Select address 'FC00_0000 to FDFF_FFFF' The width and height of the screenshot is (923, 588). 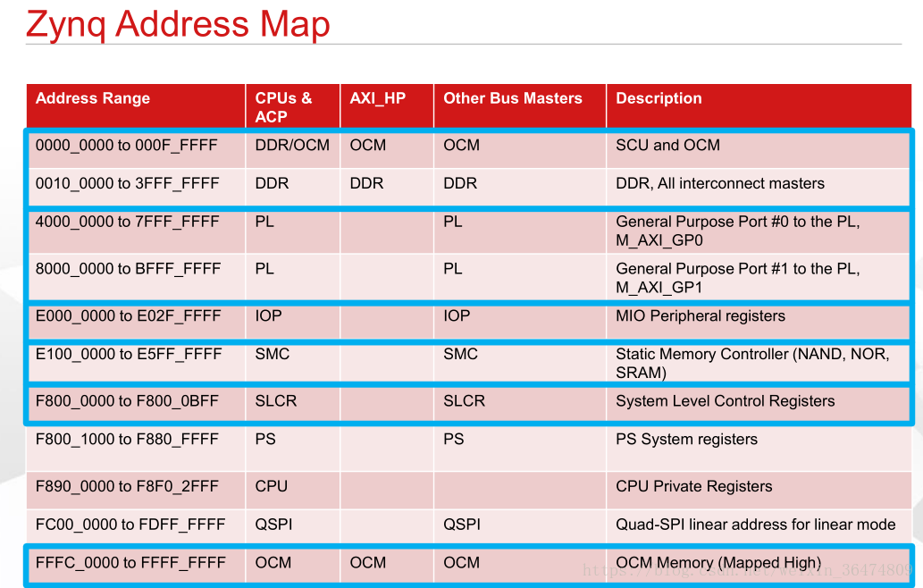(x=130, y=525)
